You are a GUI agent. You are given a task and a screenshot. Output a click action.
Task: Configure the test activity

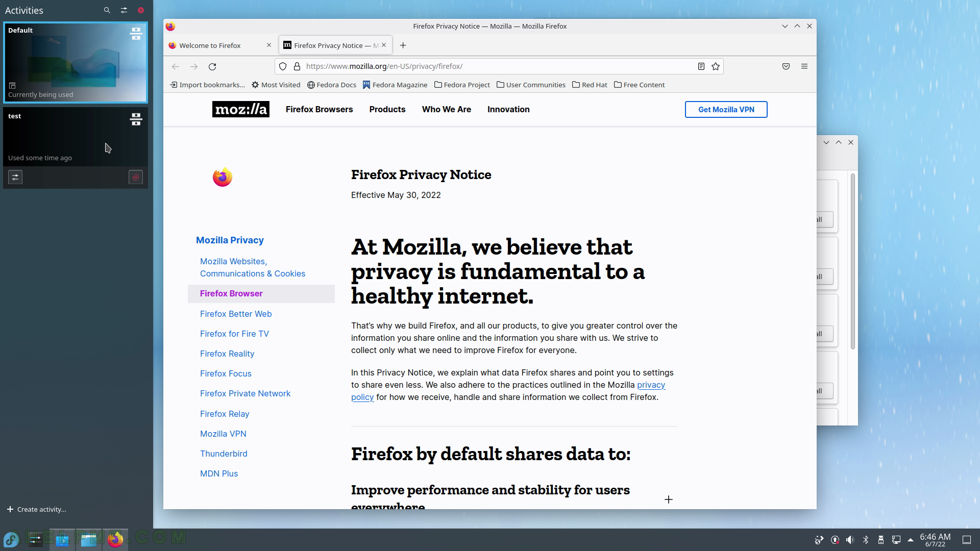point(15,178)
